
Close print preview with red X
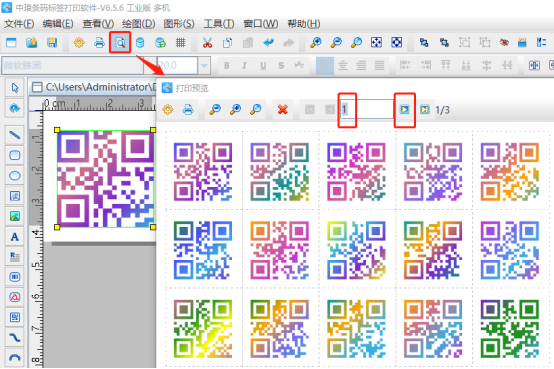pyautogui.click(x=282, y=110)
